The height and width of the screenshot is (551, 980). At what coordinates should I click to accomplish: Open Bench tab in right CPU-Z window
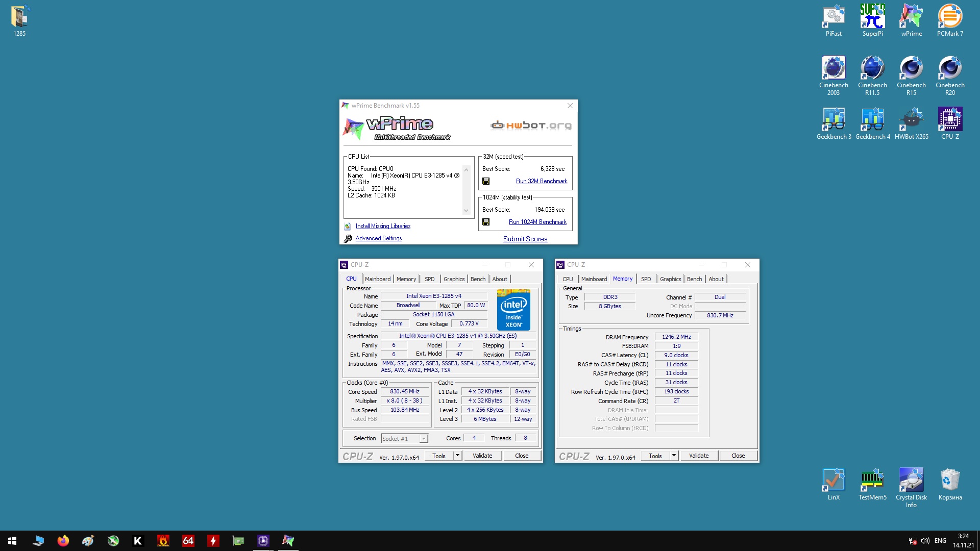695,279
